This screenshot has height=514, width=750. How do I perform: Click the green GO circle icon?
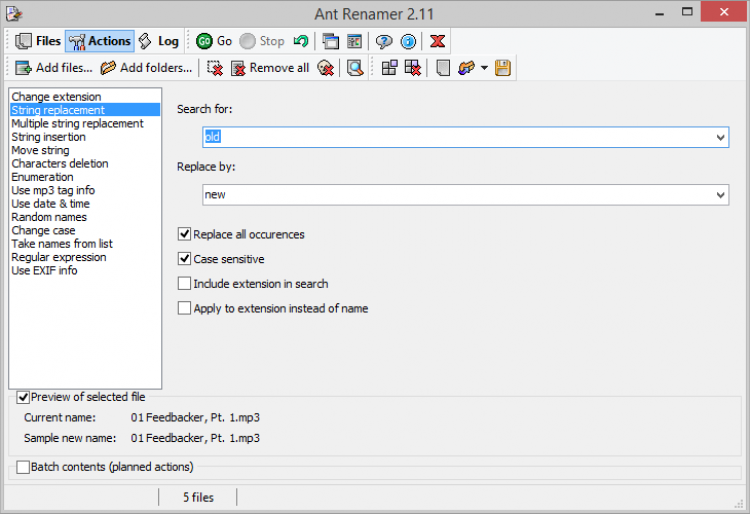[x=204, y=42]
